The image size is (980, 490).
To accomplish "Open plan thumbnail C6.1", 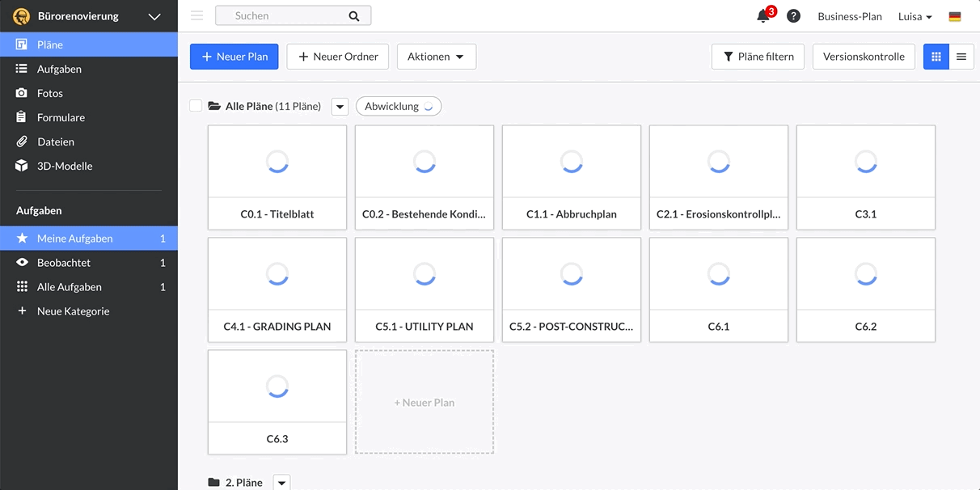I will (719, 289).
